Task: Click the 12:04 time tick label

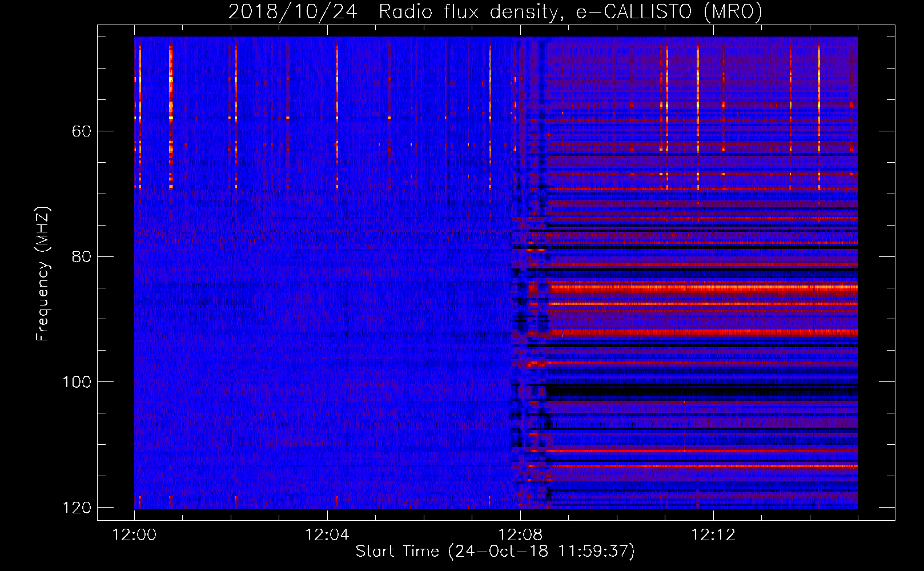Action: [x=327, y=534]
